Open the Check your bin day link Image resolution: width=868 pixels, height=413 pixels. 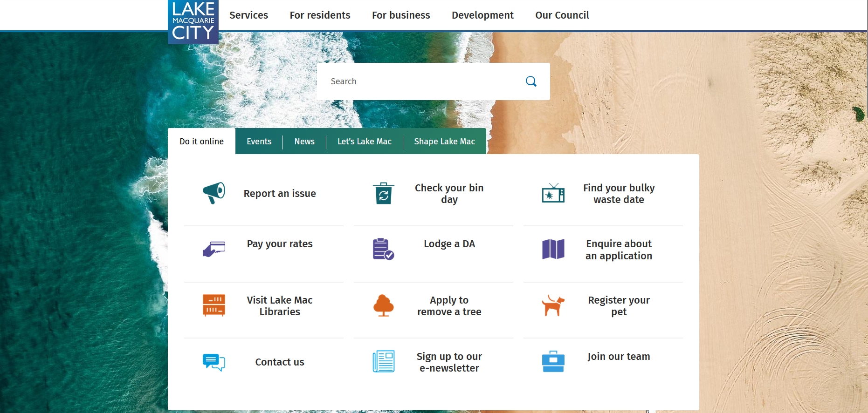[x=449, y=194]
